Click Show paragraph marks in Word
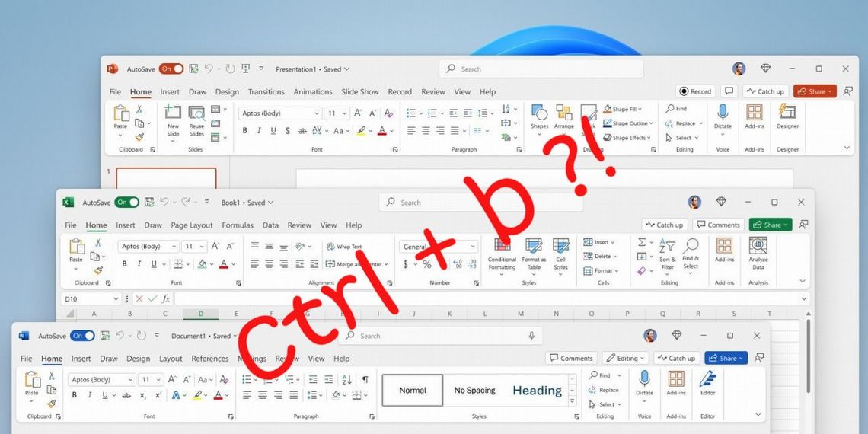868x434 pixels. tap(365, 379)
